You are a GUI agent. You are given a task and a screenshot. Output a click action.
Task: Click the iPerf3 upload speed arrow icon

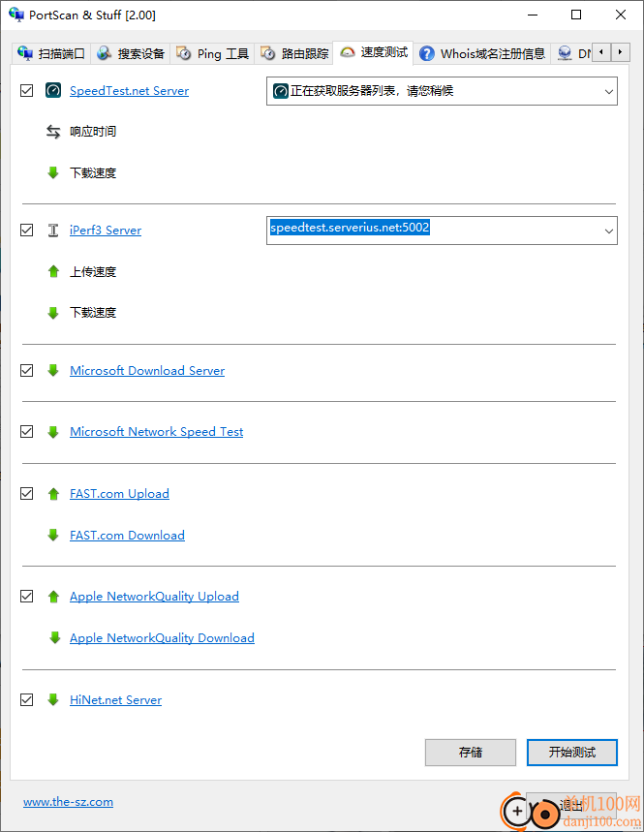click(x=53, y=271)
